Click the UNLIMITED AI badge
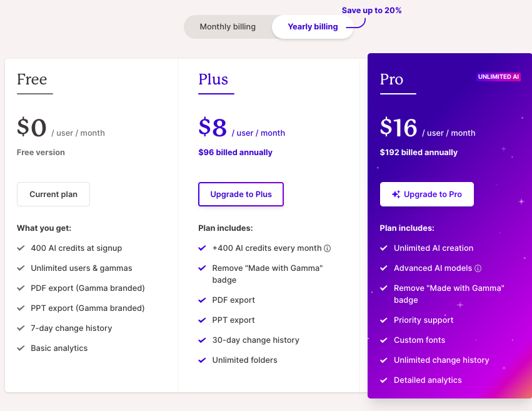The width and height of the screenshot is (532, 411). (x=498, y=77)
